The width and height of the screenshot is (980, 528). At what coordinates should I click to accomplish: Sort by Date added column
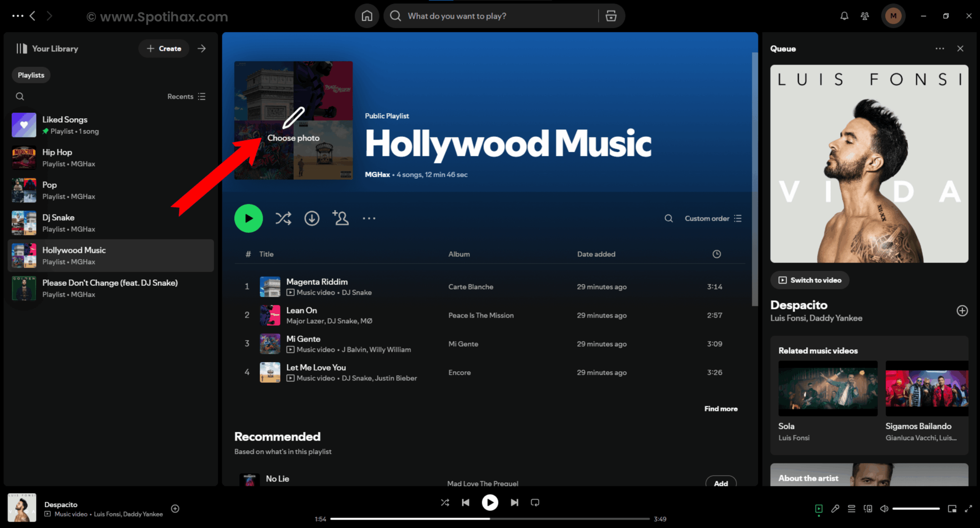pyautogui.click(x=596, y=254)
